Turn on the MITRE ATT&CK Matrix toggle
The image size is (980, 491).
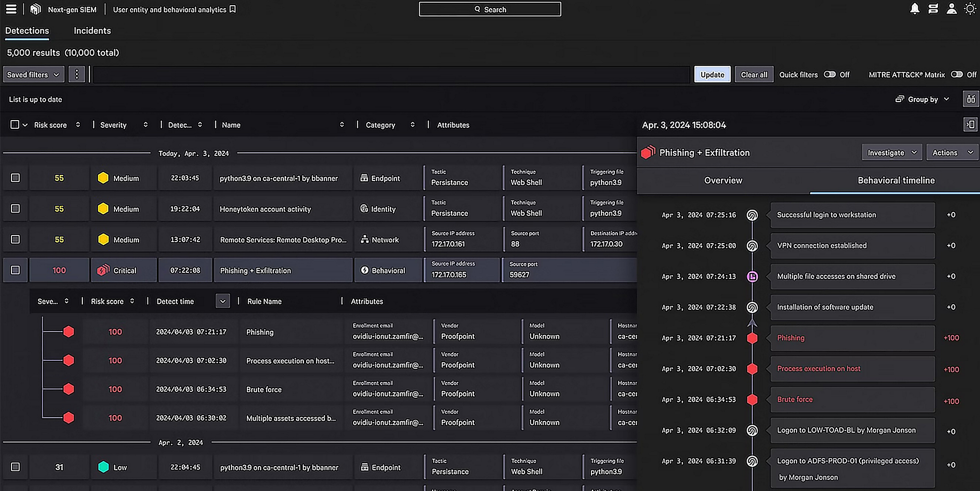tap(957, 74)
